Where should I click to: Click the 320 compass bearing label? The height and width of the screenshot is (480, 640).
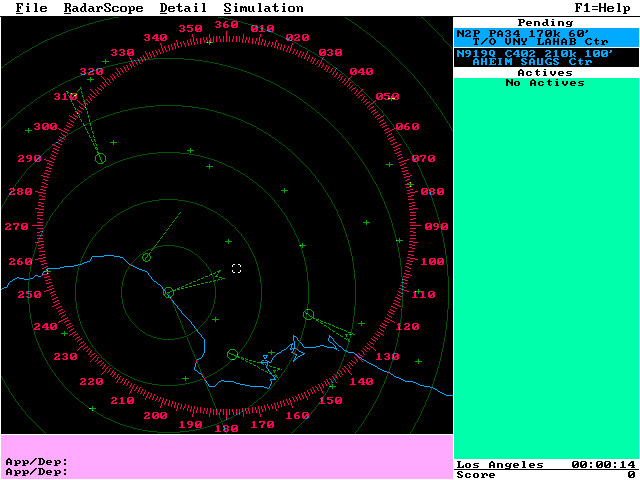[x=91, y=71]
